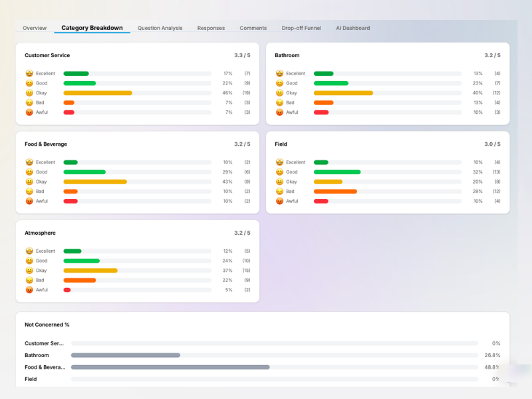The image size is (532, 399).
Task: Click the Field card title
Action: (281, 144)
